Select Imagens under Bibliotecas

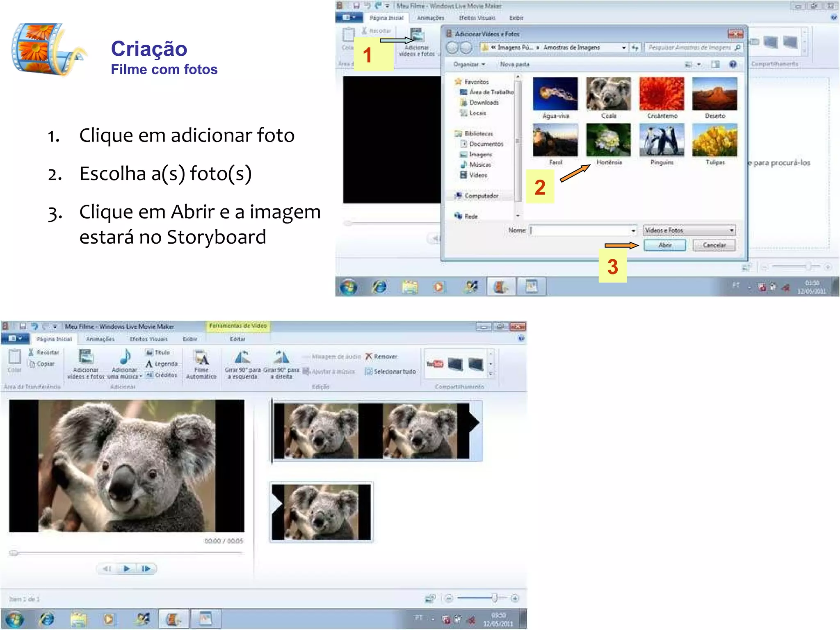pos(476,154)
